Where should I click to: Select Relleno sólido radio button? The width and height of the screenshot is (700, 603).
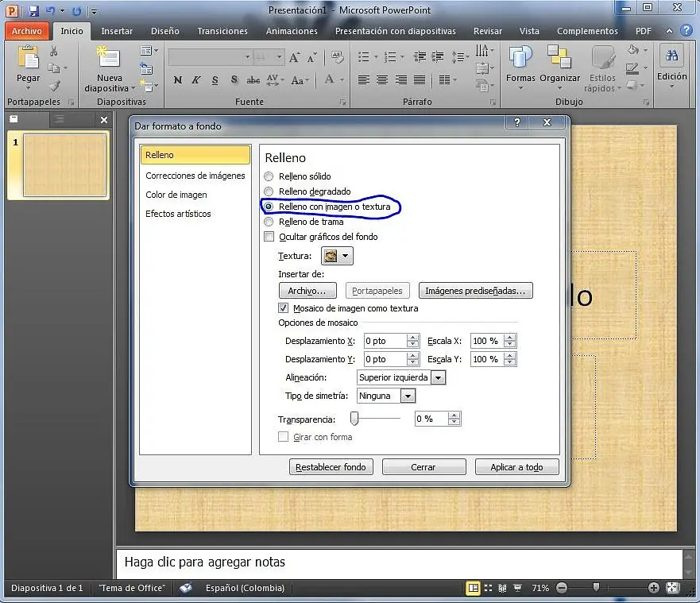click(x=269, y=176)
